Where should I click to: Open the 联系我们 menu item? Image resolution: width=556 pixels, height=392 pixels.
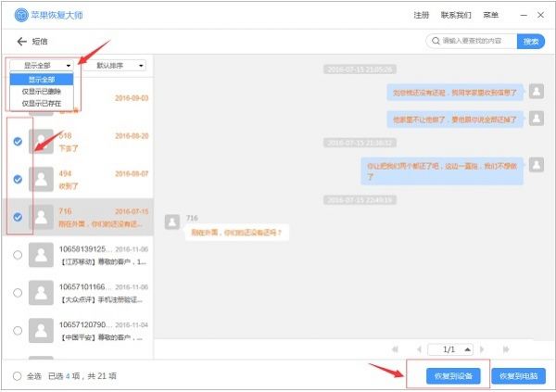point(455,16)
